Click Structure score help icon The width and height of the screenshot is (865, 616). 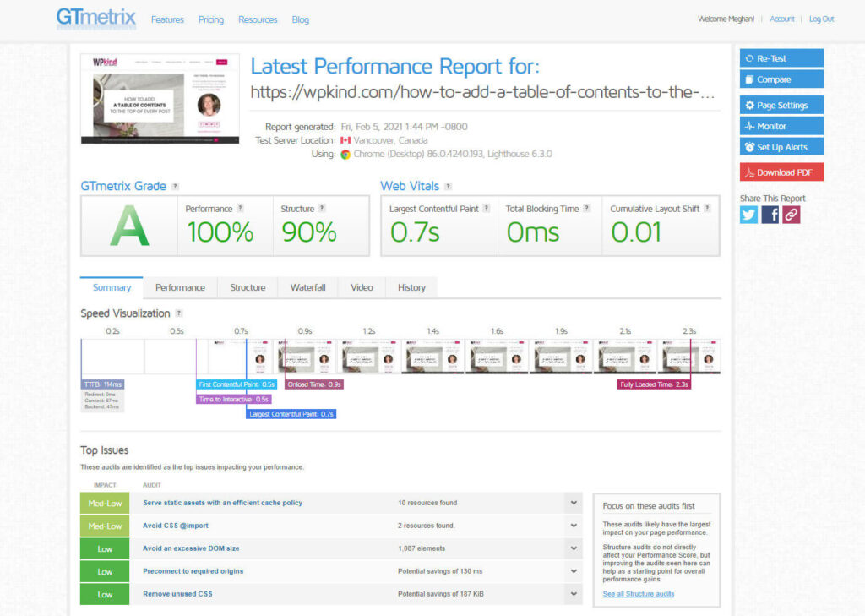pos(322,209)
